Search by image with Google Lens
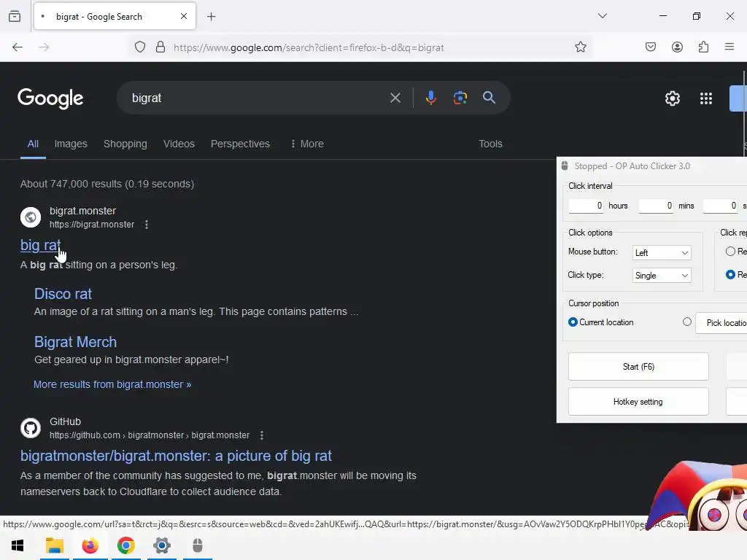 click(x=460, y=98)
